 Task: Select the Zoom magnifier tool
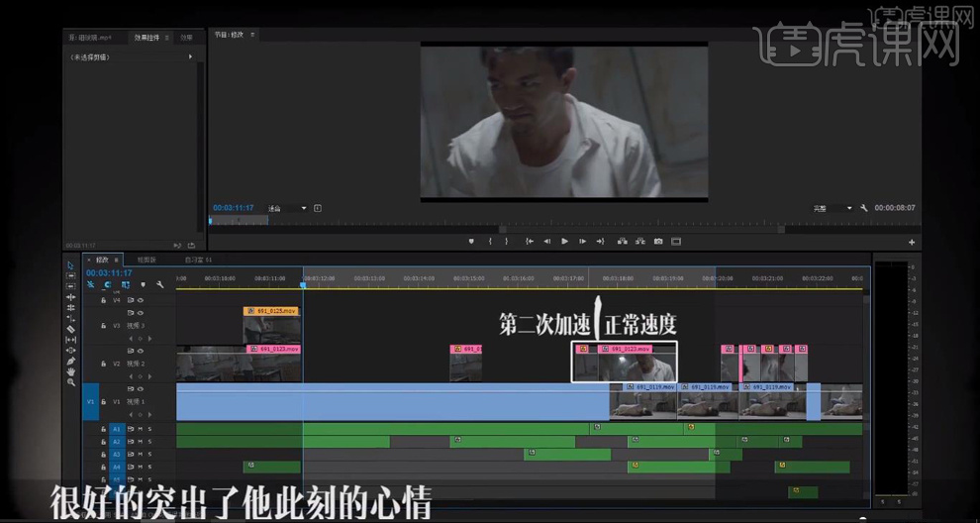pos(70,381)
